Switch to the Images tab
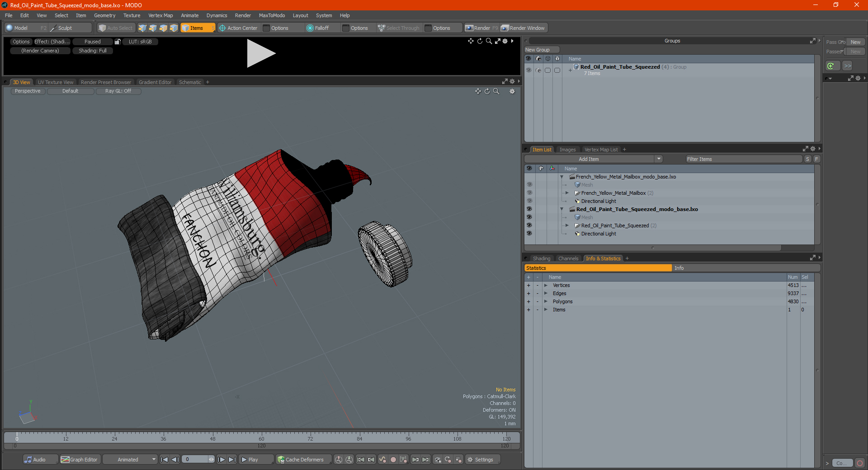Screen dimensions: 868x470 coord(567,150)
